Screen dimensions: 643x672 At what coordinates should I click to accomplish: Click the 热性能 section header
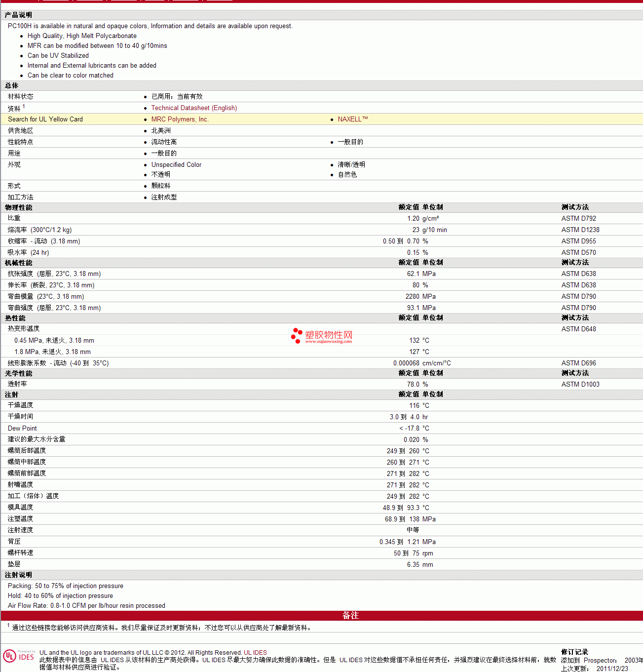click(x=15, y=318)
